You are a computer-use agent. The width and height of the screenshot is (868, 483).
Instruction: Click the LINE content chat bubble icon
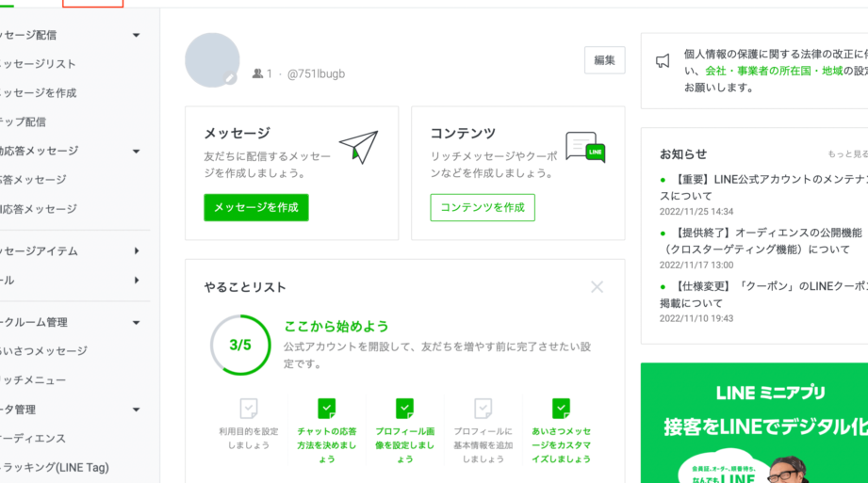585,147
